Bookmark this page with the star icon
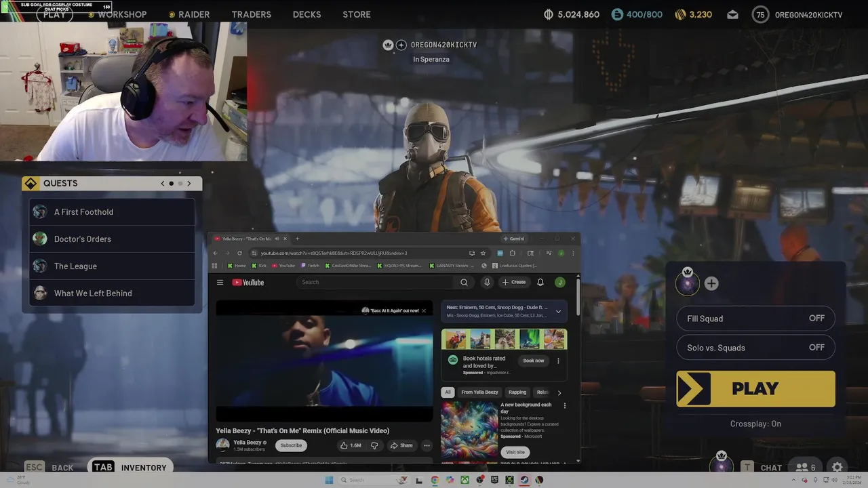This screenshot has height=488, width=868. coord(483,253)
